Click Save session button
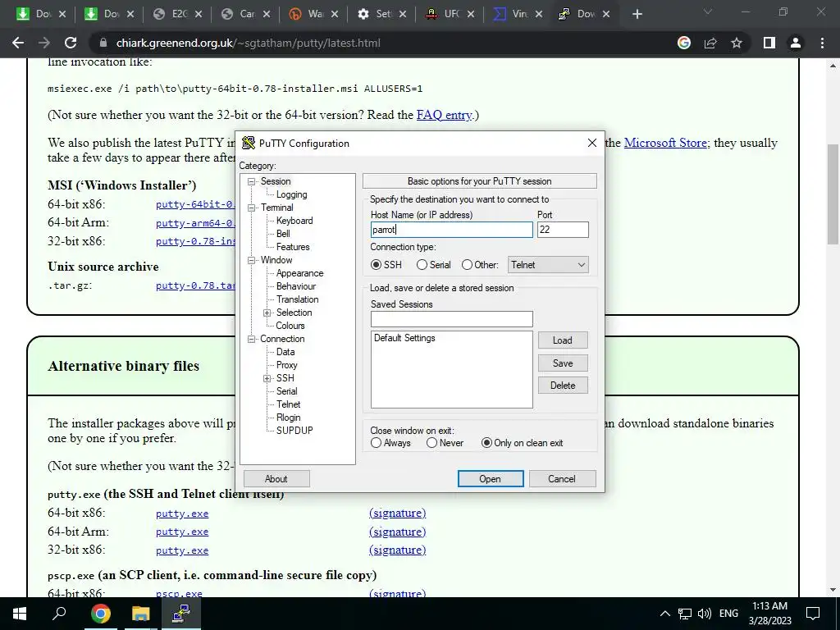This screenshot has height=630, width=840. 563,363
